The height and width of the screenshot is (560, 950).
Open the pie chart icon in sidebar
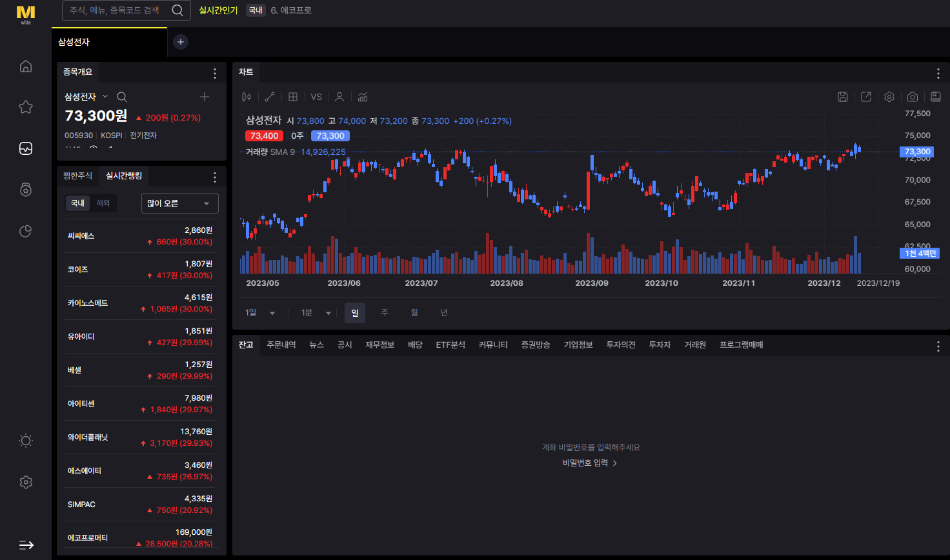click(x=26, y=231)
